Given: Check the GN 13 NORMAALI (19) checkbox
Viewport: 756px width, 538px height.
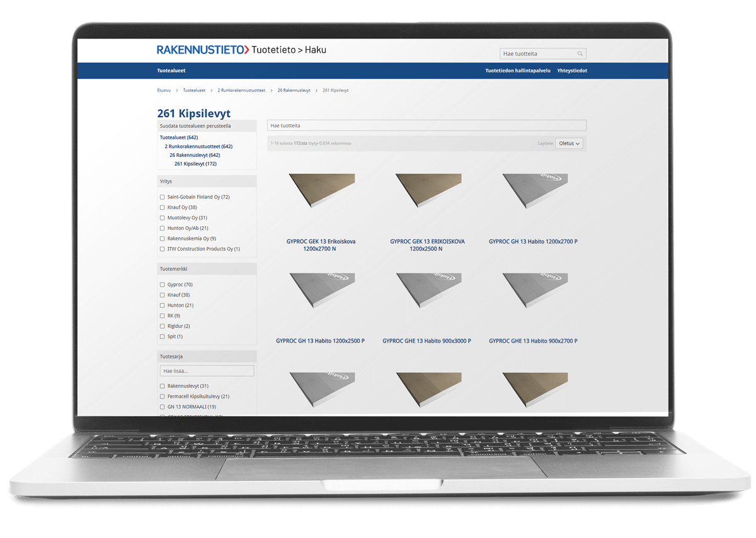Looking at the screenshot, I should point(162,407).
